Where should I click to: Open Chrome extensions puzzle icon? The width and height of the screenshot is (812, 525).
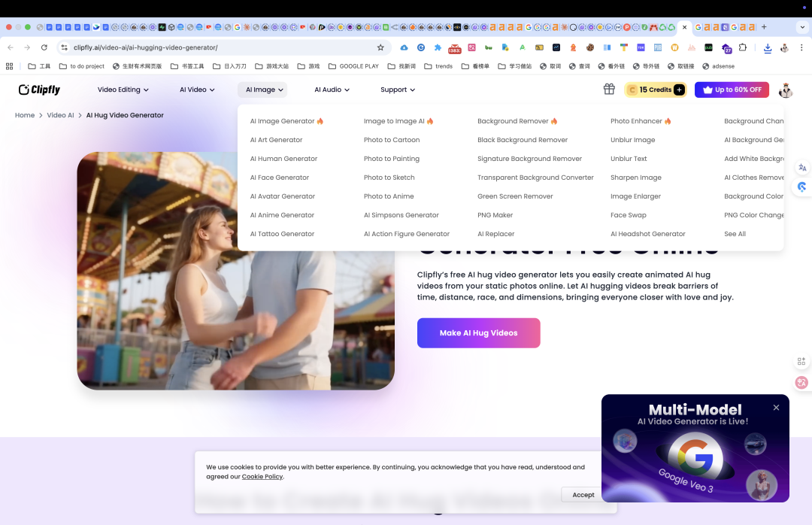(743, 47)
